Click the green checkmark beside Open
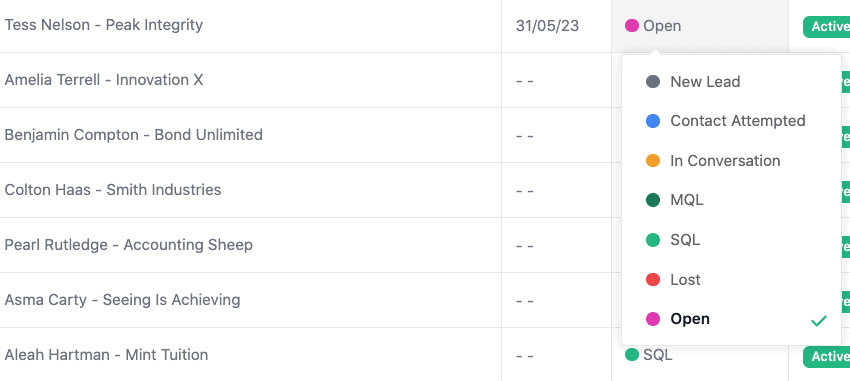 (818, 320)
